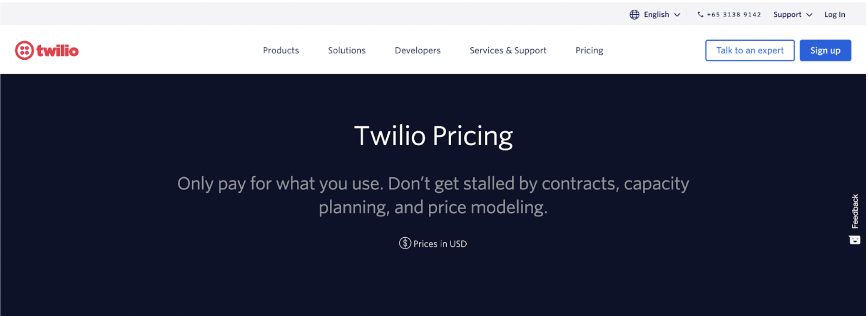Open the Solutions menu
This screenshot has height=316, width=868.
click(x=347, y=50)
